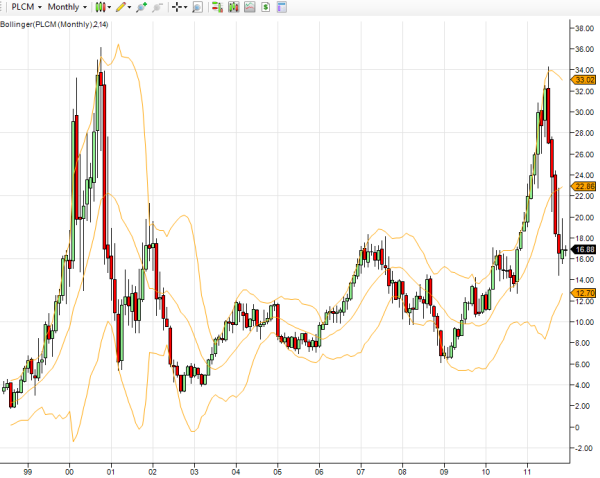
Task: Click the framed magnifier toolbar icon
Action: pos(197,7)
